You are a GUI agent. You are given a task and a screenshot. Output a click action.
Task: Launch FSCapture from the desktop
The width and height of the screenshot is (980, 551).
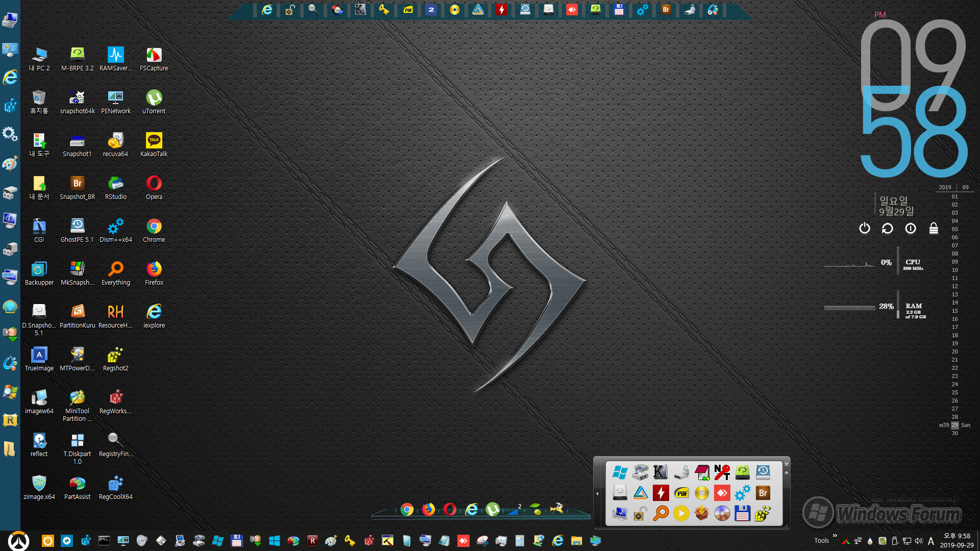(x=154, y=59)
